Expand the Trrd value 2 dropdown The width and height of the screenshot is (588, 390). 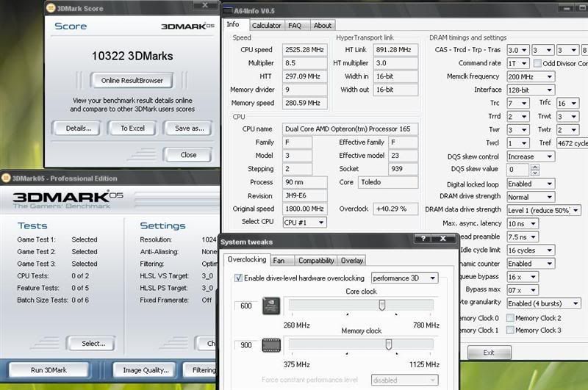[x=518, y=117]
